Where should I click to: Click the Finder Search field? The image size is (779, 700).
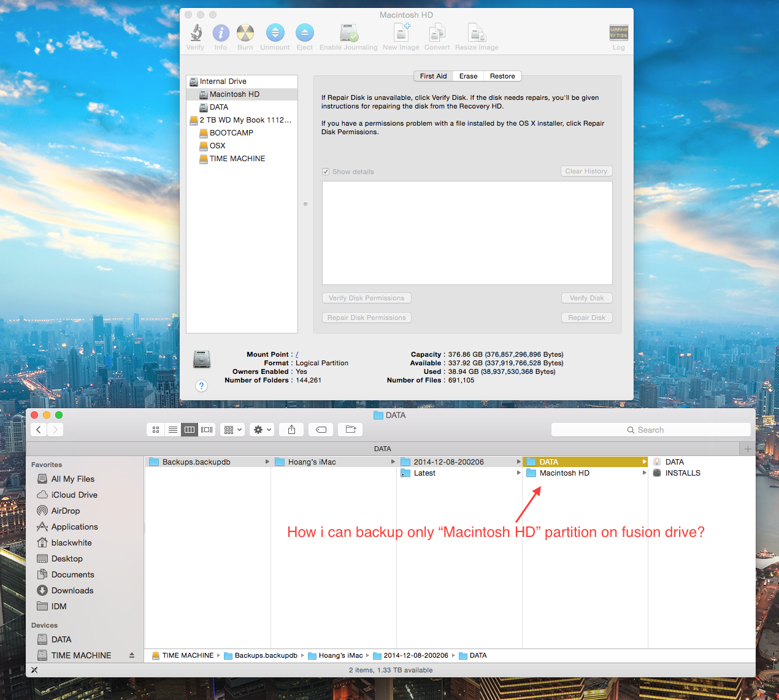[651, 430]
